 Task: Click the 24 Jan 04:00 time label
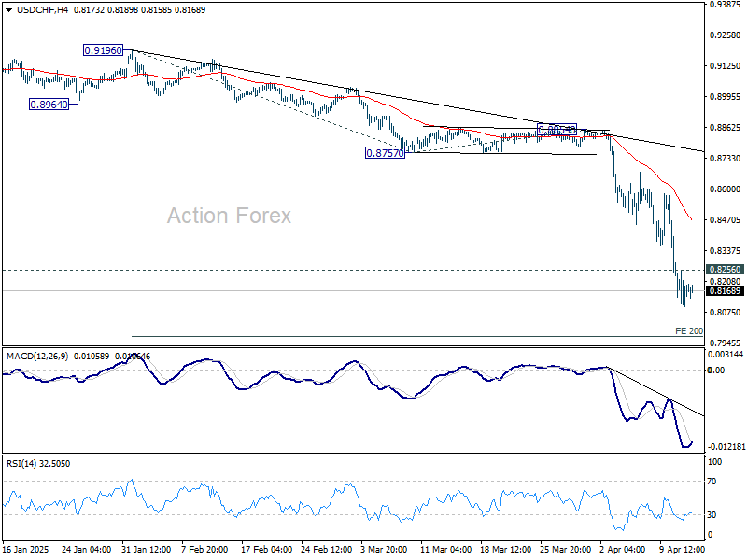86,550
